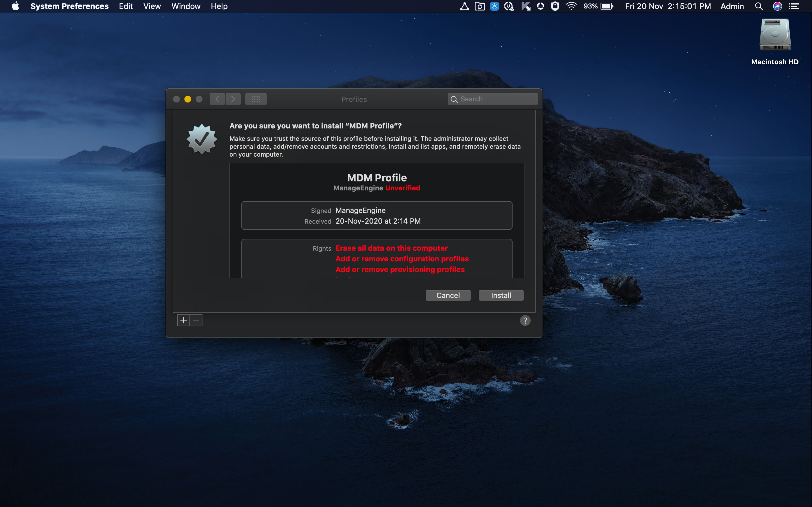Open the Wi-Fi status menu
812x507 pixels.
(571, 6)
